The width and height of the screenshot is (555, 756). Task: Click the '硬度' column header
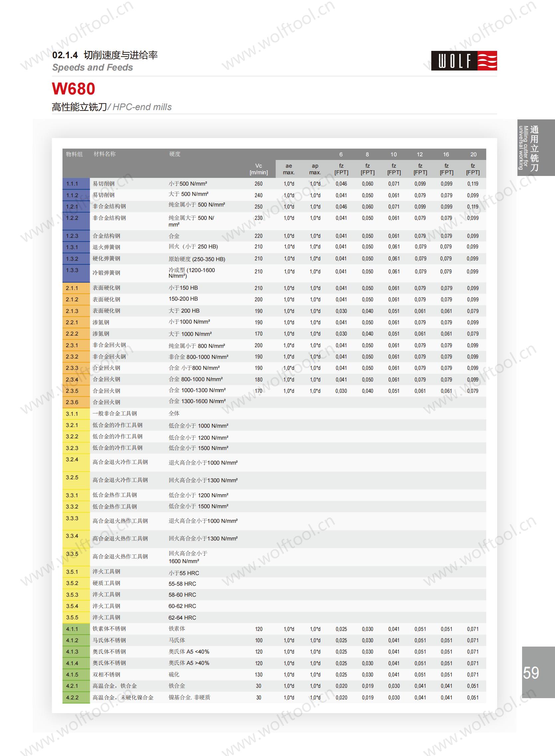tap(175, 154)
